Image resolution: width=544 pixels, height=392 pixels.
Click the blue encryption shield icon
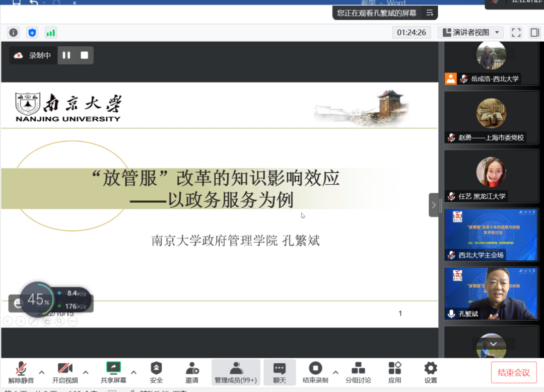click(32, 33)
